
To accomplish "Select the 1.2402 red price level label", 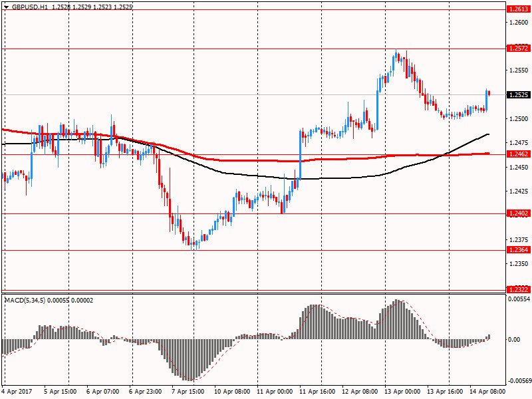I will [x=519, y=213].
